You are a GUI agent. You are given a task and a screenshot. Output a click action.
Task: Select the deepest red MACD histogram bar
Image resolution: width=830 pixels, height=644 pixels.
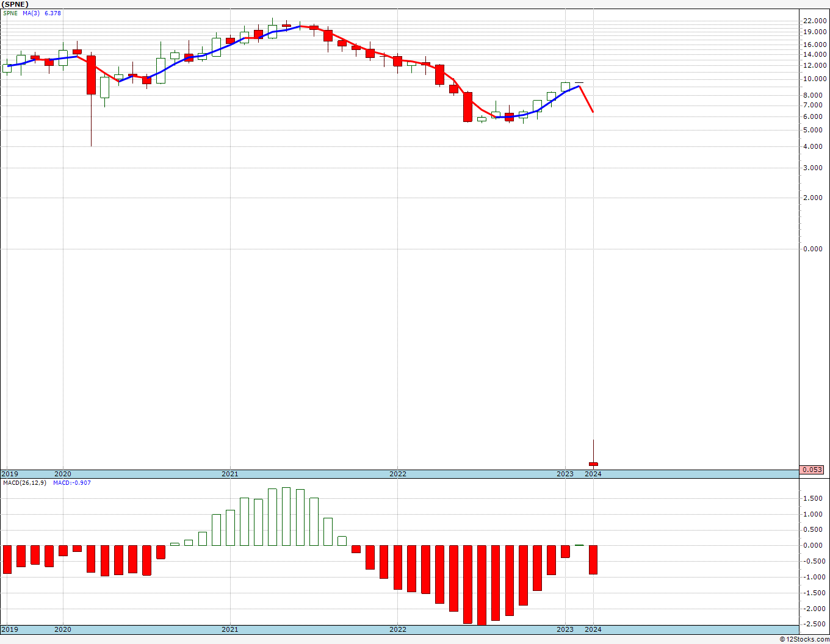[x=482, y=585]
